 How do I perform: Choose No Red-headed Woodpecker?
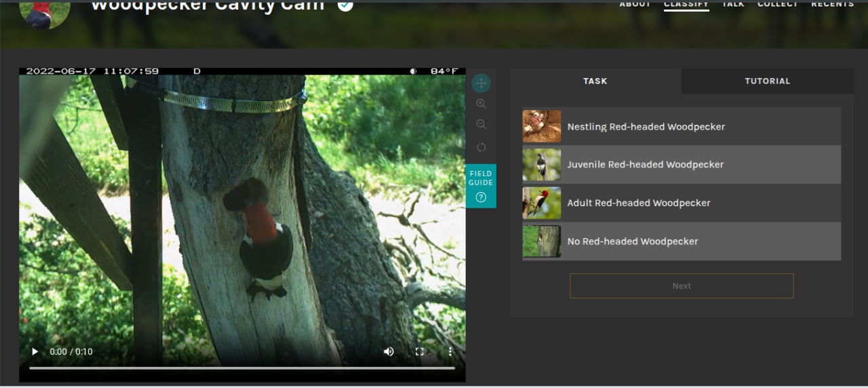(682, 241)
